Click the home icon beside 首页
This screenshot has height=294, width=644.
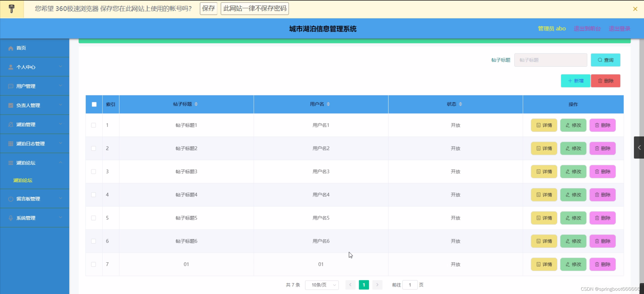tap(11, 48)
